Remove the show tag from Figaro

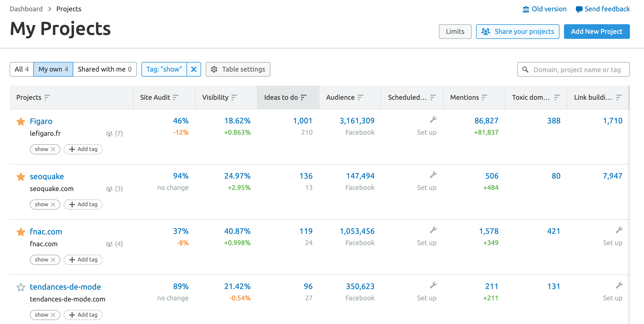tap(53, 149)
